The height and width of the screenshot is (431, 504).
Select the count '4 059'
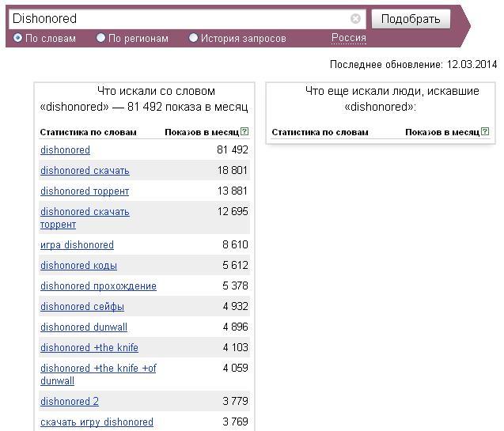235,368
